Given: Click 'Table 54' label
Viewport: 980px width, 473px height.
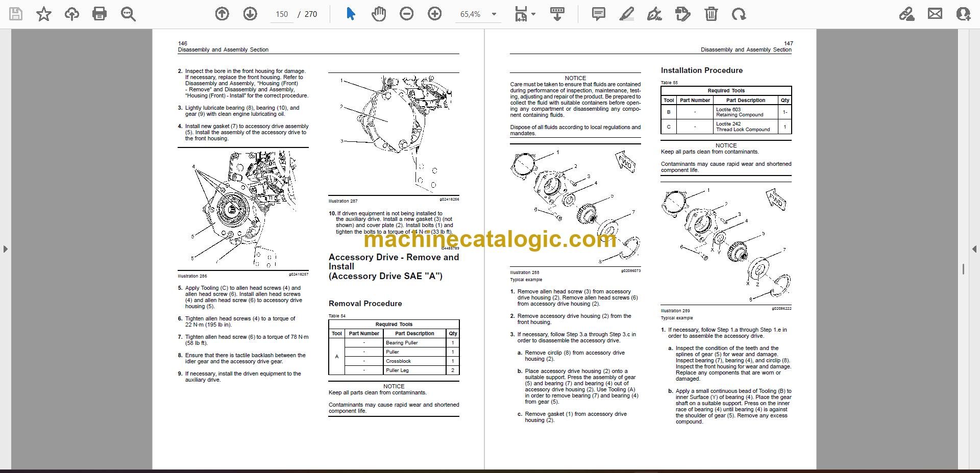Looking at the screenshot, I should tap(337, 316).
